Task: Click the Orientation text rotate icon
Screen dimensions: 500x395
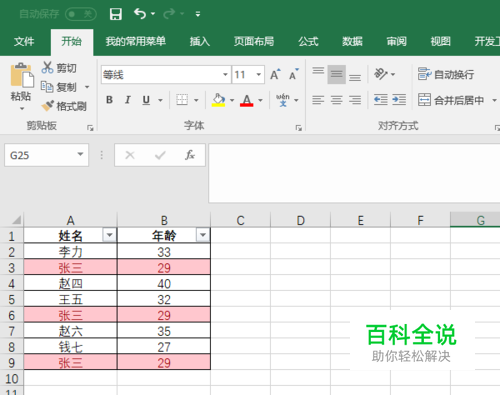Action: point(381,74)
